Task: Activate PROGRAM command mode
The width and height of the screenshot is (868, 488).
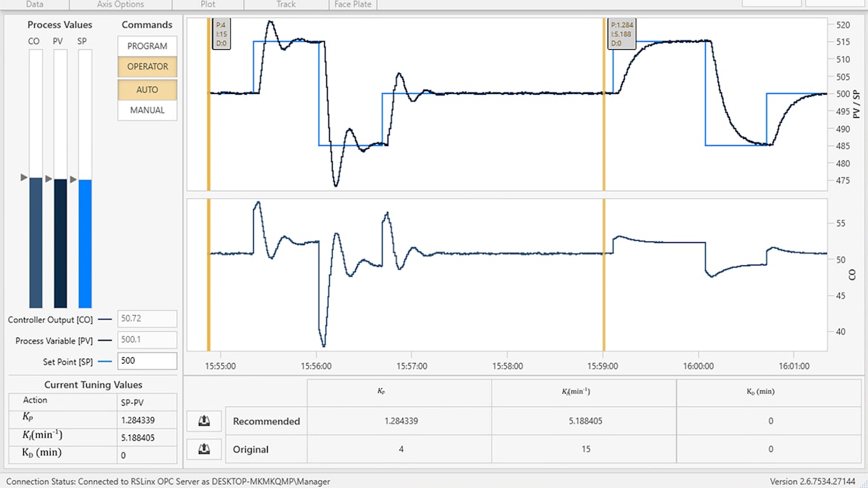Action: point(147,46)
